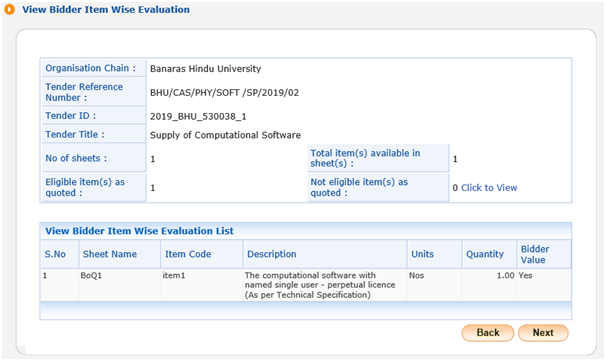Click the orange arrow icon beside page title
The width and height of the screenshot is (606, 361).
click(x=9, y=9)
